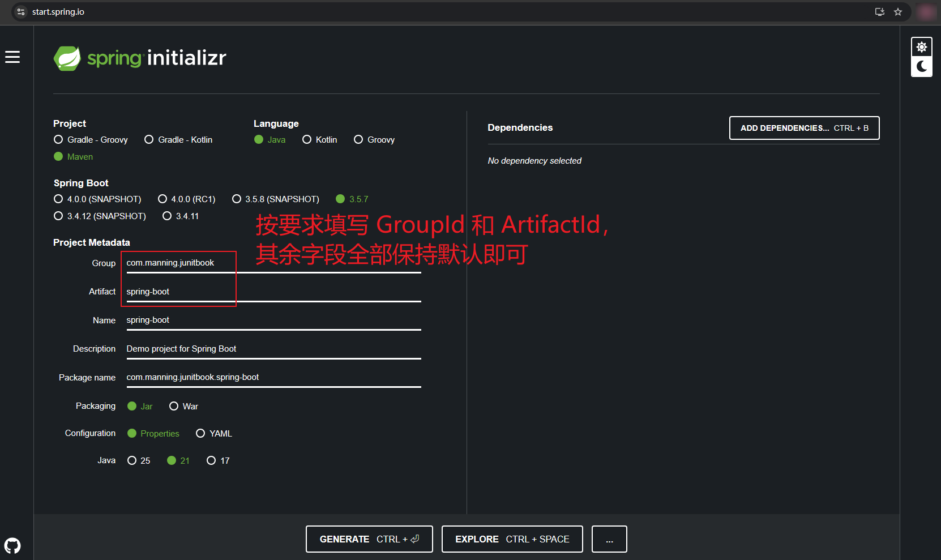941x560 pixels.
Task: Choose Jar packaging
Action: pos(140,407)
